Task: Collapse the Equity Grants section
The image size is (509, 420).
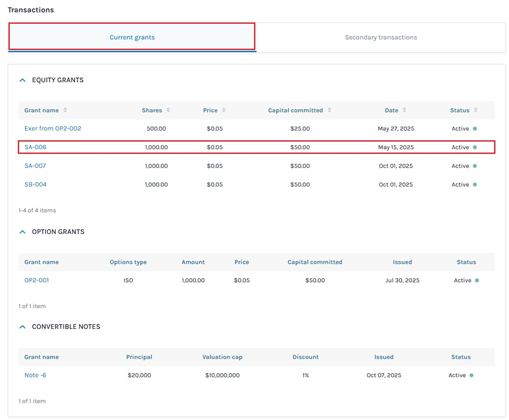Action: 22,80
